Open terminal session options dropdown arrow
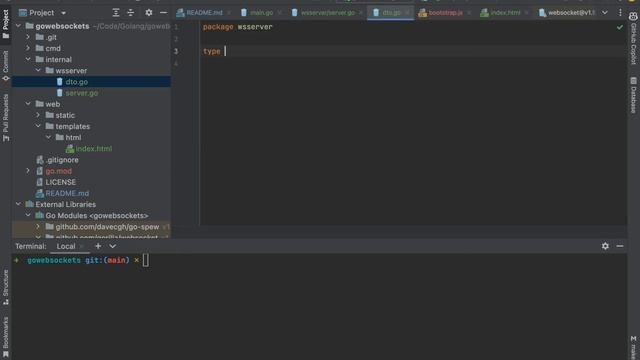Image resolution: width=640 pixels, height=360 pixels. pos(113,246)
